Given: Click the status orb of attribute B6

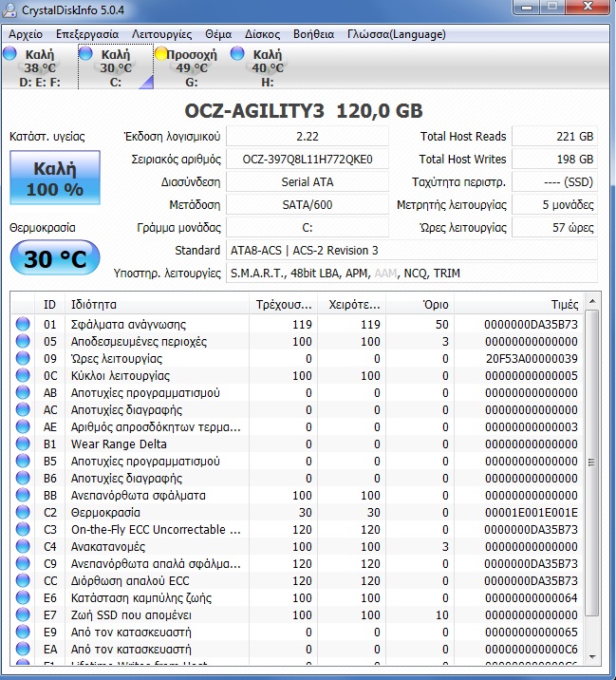Looking at the screenshot, I should point(23,478).
